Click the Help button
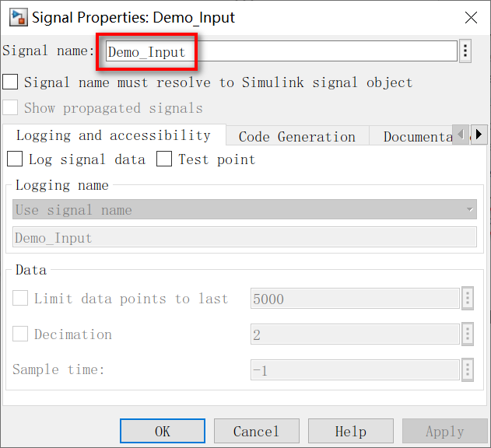The image size is (491, 448). (x=351, y=431)
